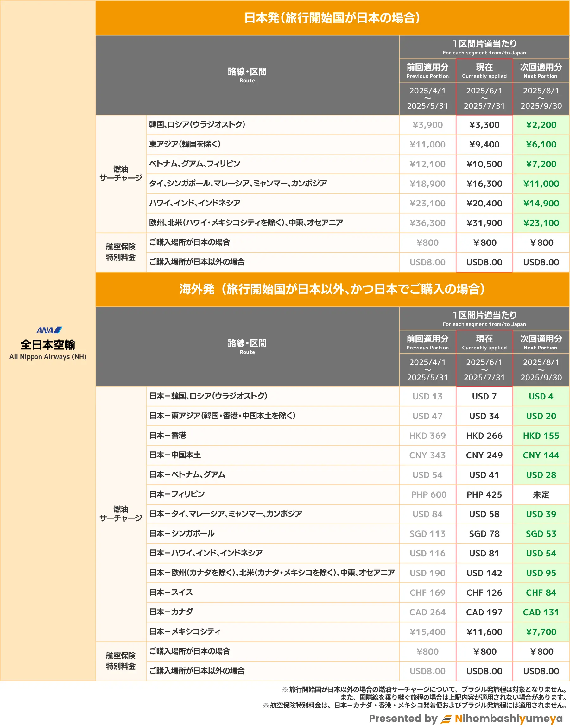570x728 pixels.
Task: Click the 2025/8/1～2025/9/30 date range in bottom table
Action: coord(541,370)
